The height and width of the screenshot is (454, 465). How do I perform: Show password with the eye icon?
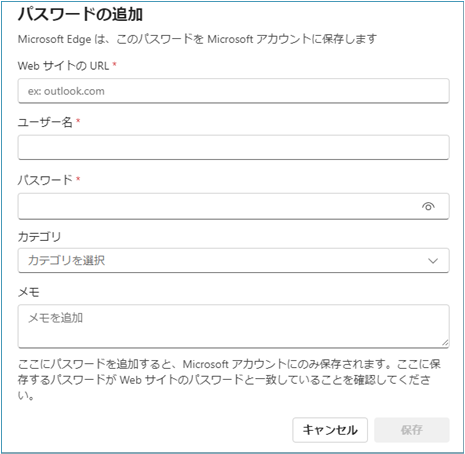pyautogui.click(x=428, y=206)
